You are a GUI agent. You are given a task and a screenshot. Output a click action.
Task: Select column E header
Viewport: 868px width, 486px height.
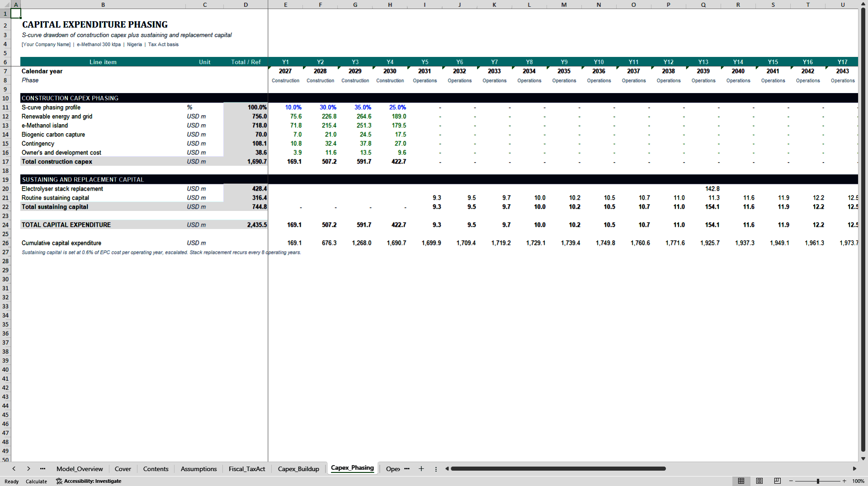point(285,5)
